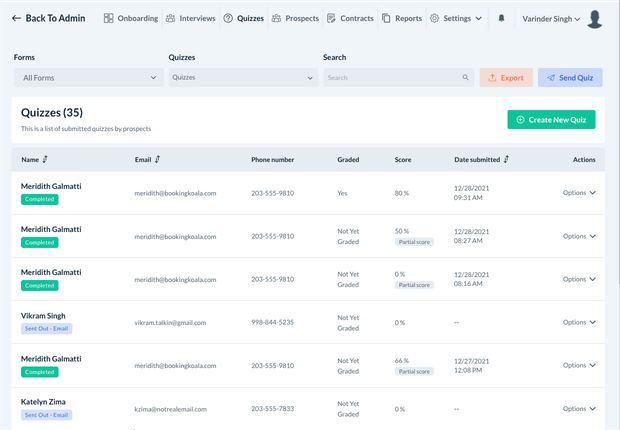Switch to the Interviews tab

[191, 18]
